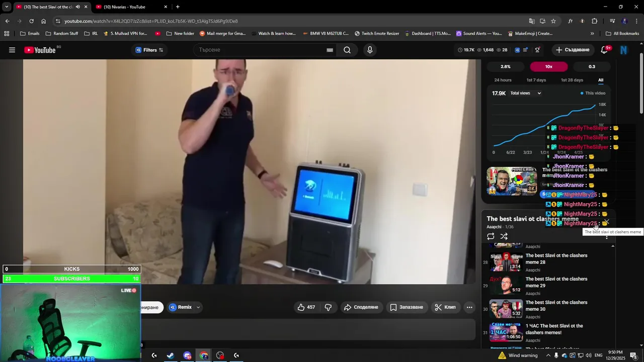
Task: Open 1 ЧАС The best Slavi memes video
Action: coord(554,329)
